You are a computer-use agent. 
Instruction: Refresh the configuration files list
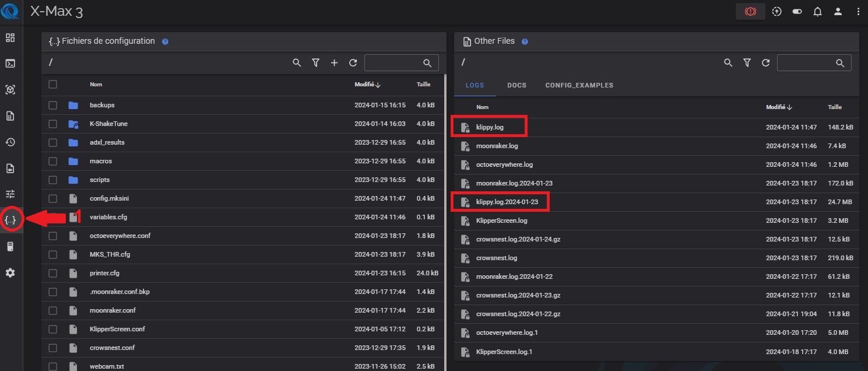(353, 62)
